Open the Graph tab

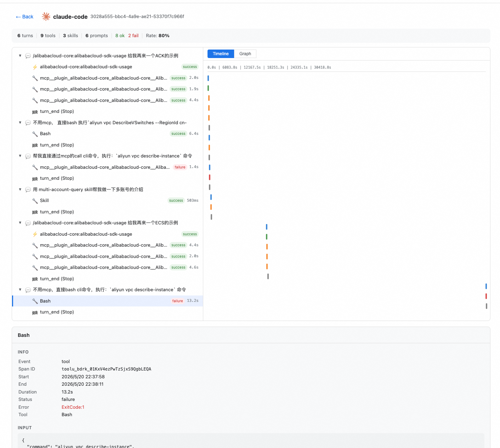[245, 54]
